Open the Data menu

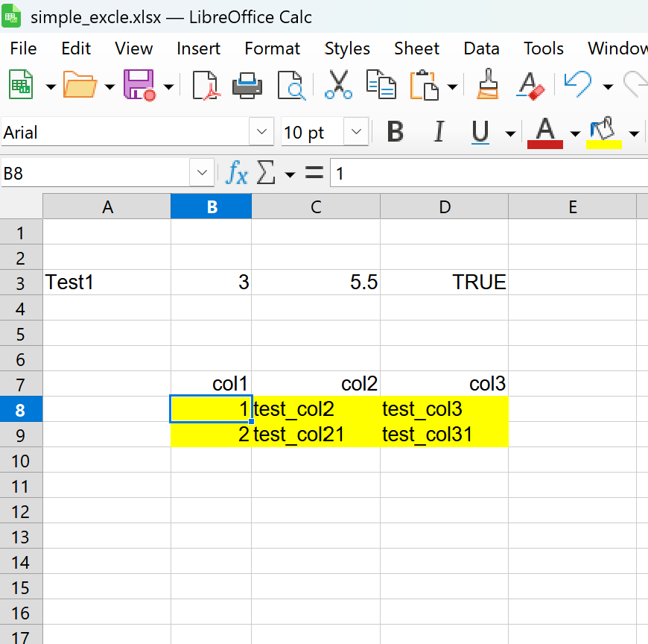[x=481, y=48]
